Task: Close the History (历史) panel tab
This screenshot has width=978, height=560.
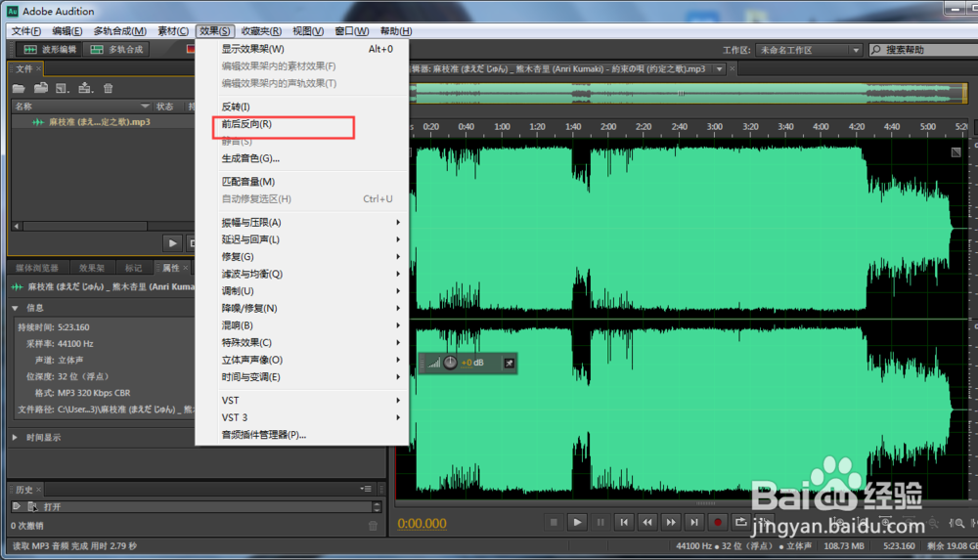Action: point(39,490)
